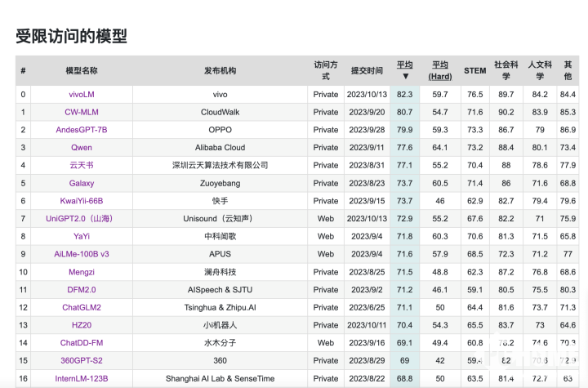Image resolution: width=588 pixels, height=388 pixels.
Task: Open the vivoLM model link
Action: tap(82, 95)
